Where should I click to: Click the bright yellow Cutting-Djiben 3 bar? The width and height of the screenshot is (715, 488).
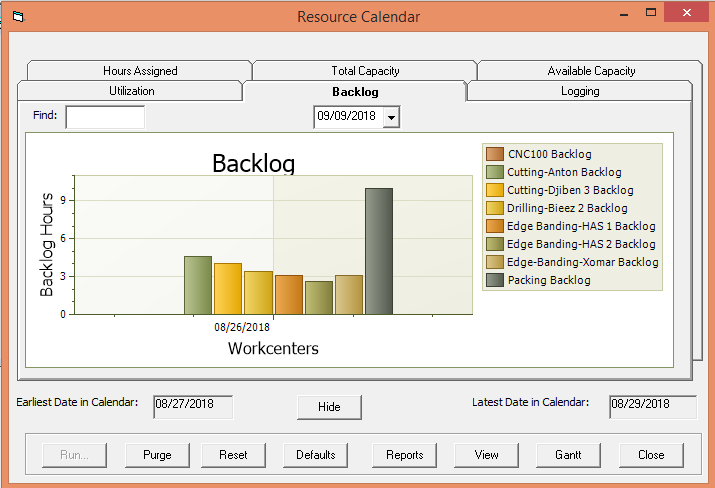(228, 289)
